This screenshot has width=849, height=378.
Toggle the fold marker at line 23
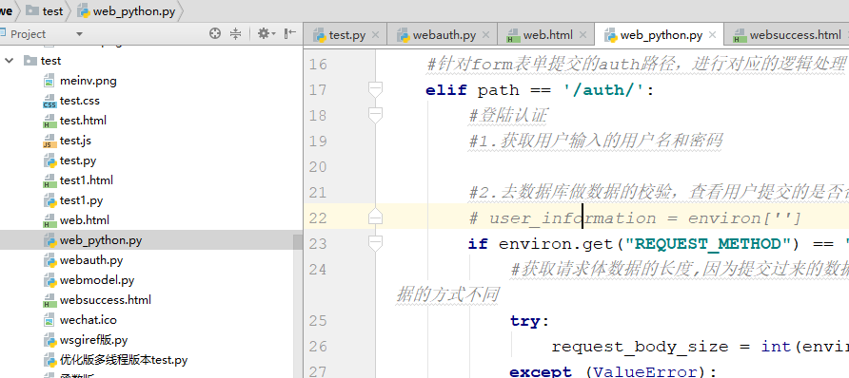[375, 244]
